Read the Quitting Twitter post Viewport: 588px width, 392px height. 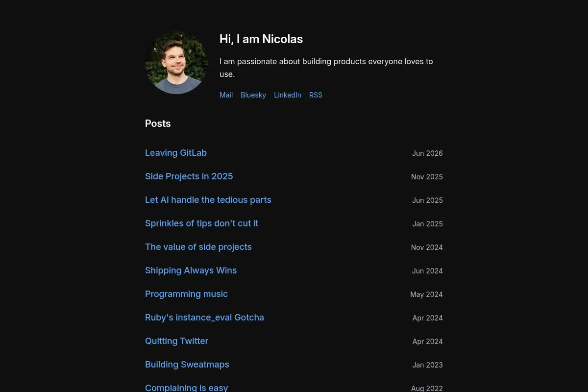176,341
